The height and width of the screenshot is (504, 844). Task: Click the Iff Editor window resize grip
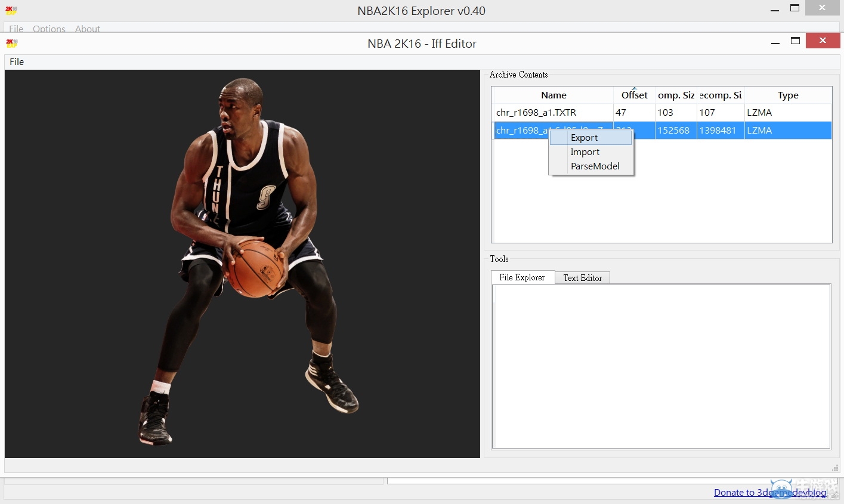tap(835, 468)
